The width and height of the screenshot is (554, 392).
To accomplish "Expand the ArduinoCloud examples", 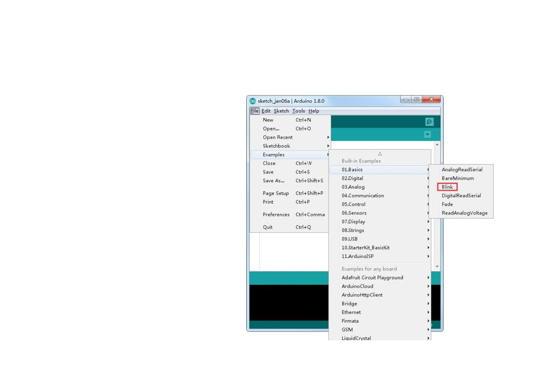I will 380,286.
